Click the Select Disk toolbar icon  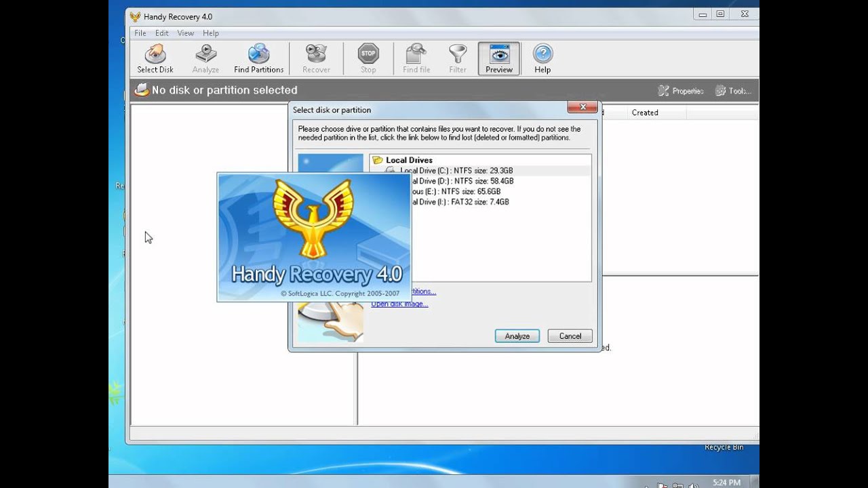(x=155, y=58)
